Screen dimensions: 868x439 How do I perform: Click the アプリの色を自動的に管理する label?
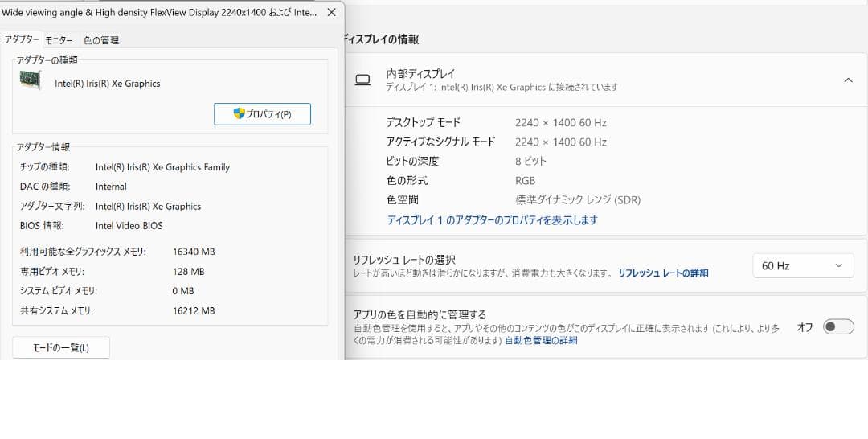coord(420,314)
